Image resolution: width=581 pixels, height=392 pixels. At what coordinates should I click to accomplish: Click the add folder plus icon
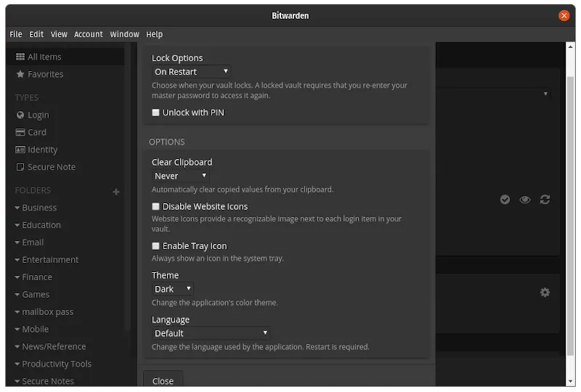tap(116, 192)
